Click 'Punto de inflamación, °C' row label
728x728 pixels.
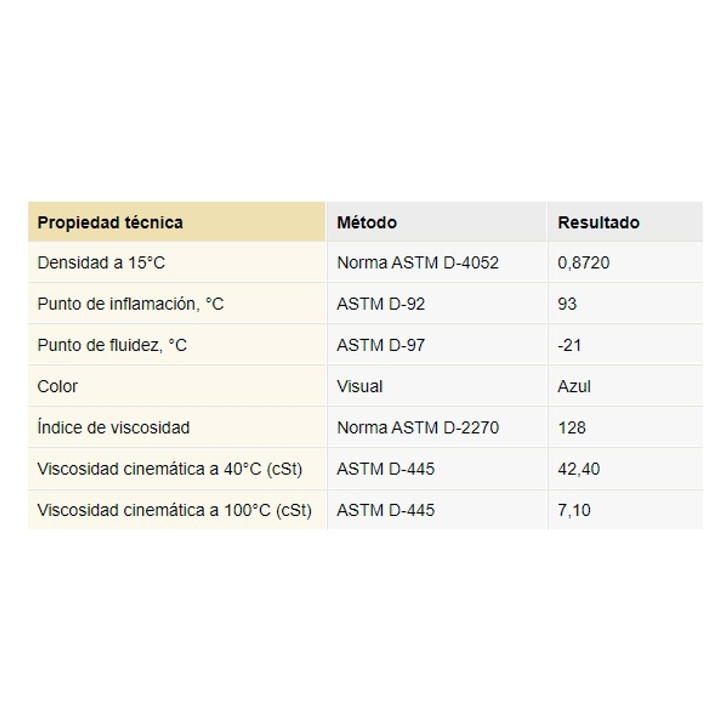pyautogui.click(x=130, y=304)
